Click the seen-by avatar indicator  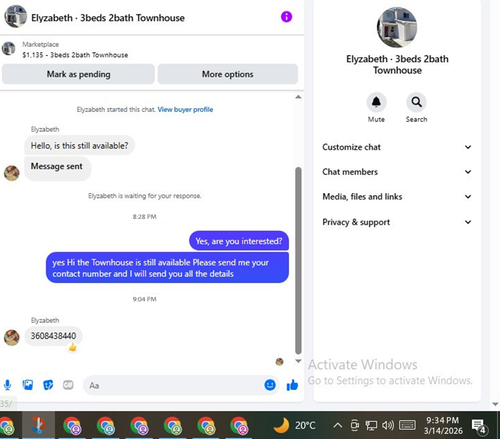coord(280,361)
